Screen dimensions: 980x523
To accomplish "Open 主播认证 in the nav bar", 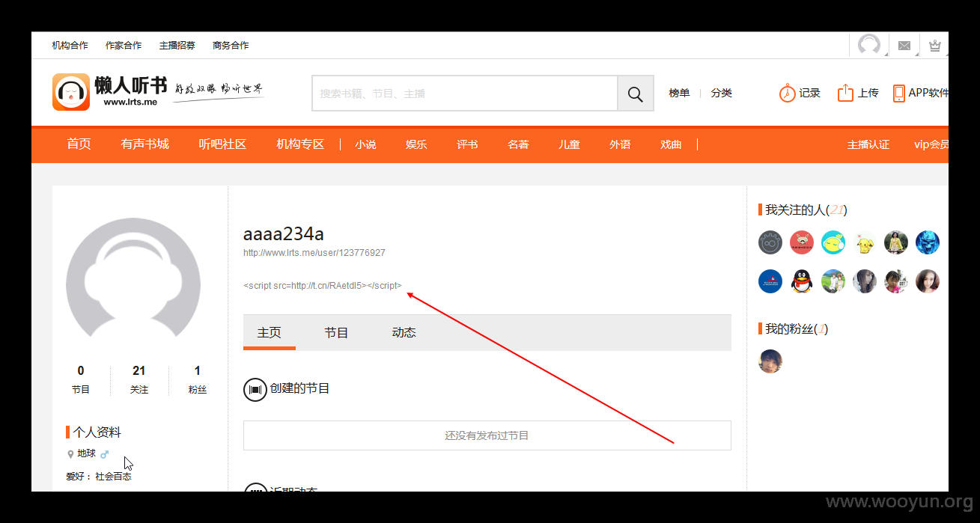I will (x=868, y=144).
